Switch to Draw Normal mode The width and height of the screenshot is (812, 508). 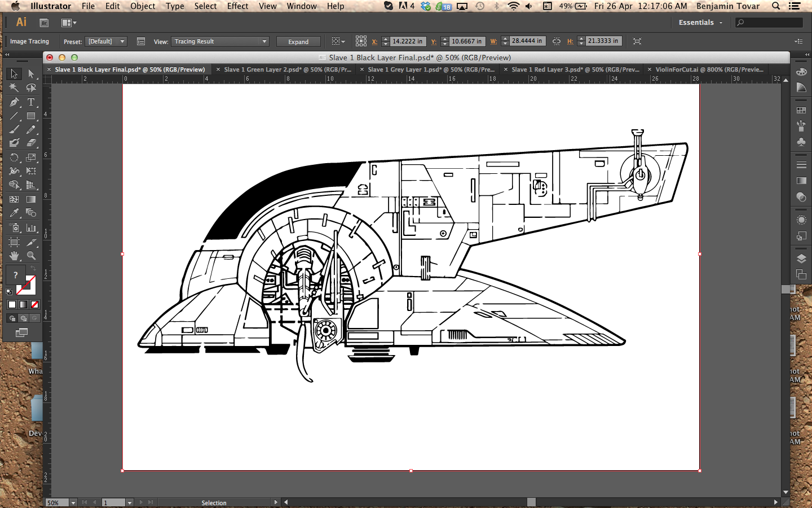coord(12,318)
